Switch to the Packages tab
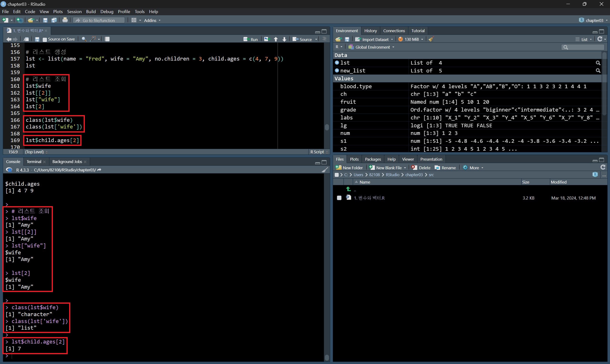Screen dimensions: 610x364 (x=373, y=159)
